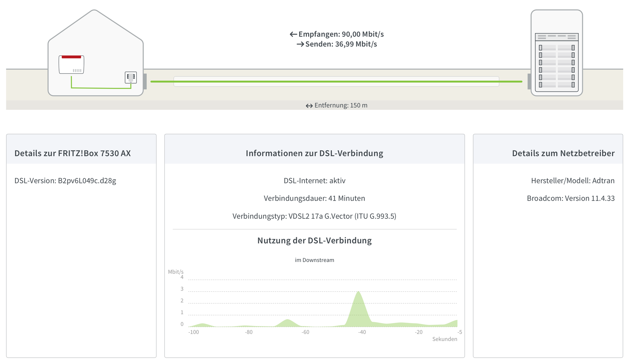Click the Nutzung der DSL-Verbindung heading
Viewport: 630px width, 364px height.
[314, 240]
